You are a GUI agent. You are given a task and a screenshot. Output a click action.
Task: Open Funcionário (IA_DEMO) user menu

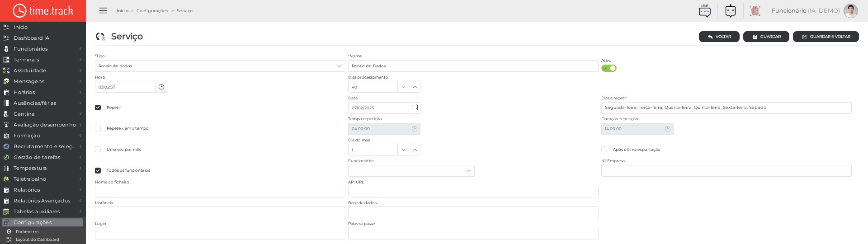(x=806, y=11)
